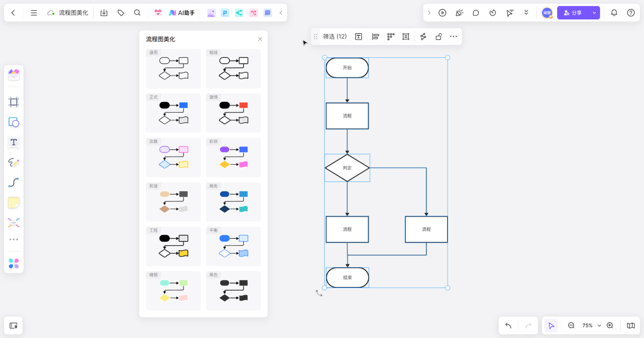Image resolution: width=644 pixels, height=338 pixels.
Task: Open the hamburger menu in the top left
Action: 34,12
